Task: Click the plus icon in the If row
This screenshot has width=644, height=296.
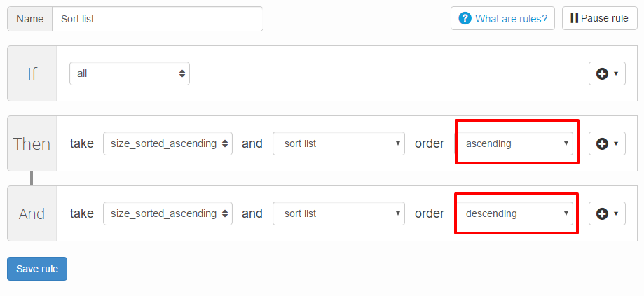Action: (x=602, y=73)
